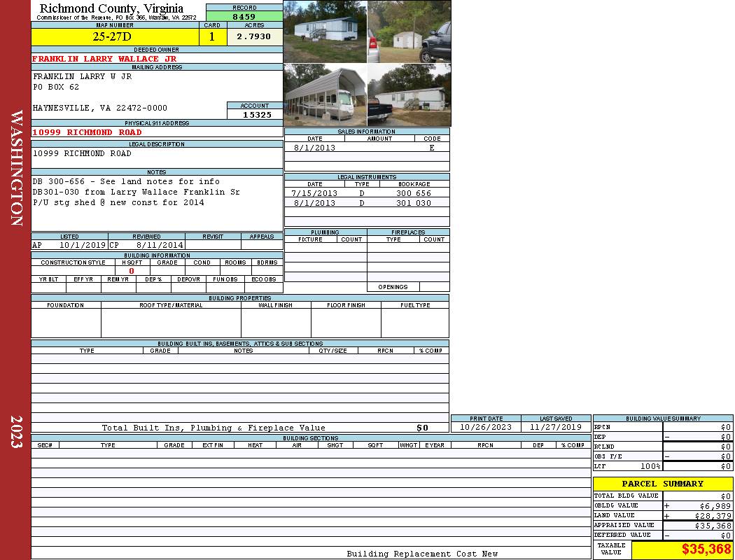Open the bottom-left RV carport photo
Viewport: 735px width, 560px height.
coord(325,94)
